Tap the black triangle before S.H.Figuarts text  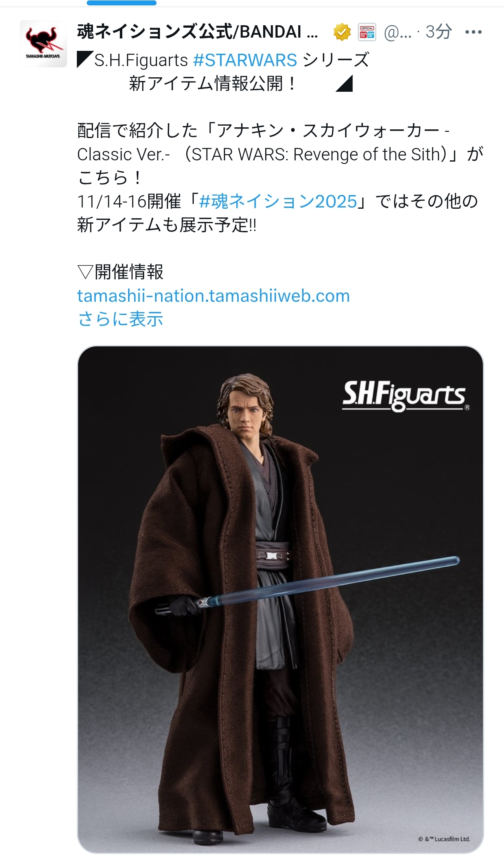click(x=85, y=60)
